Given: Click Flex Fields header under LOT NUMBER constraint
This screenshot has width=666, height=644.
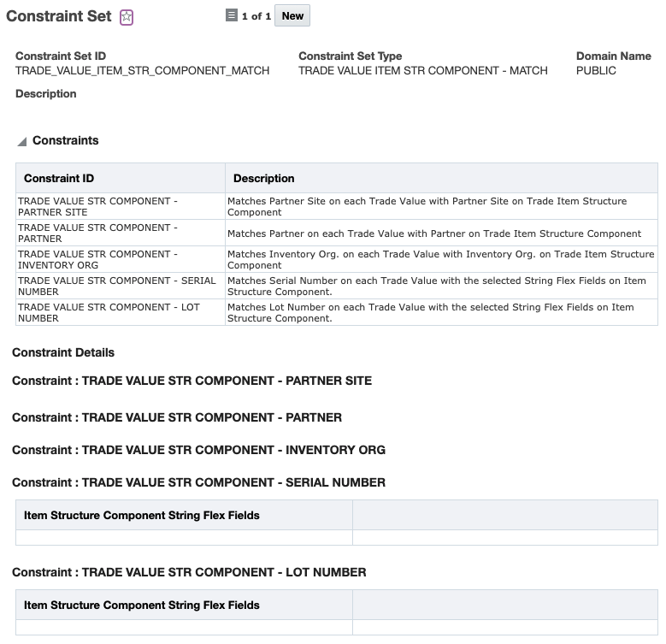Looking at the screenshot, I should click(x=142, y=605).
